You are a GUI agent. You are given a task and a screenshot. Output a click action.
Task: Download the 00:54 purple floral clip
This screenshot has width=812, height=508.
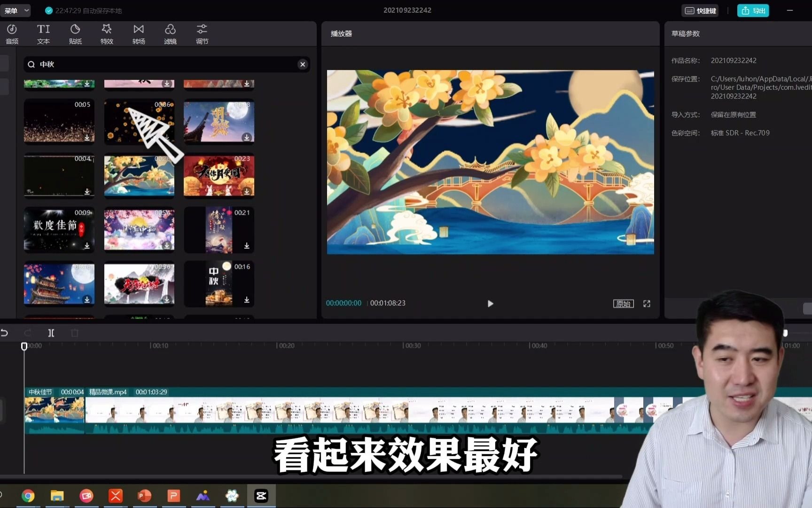[x=167, y=246]
